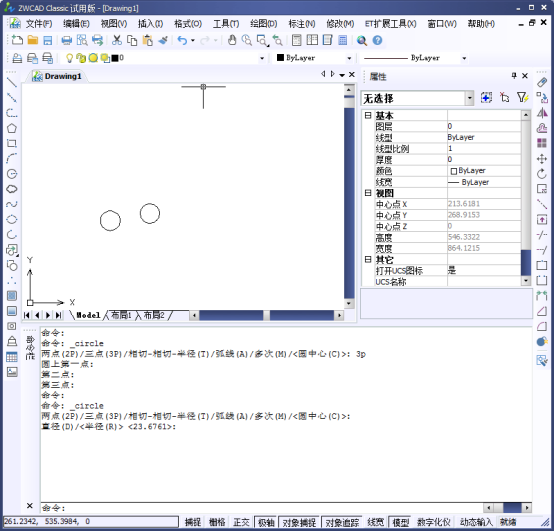Viewport: 554px width, 531px height.
Task: Click the Quick Select icon in properties panel
Action: coord(522,98)
